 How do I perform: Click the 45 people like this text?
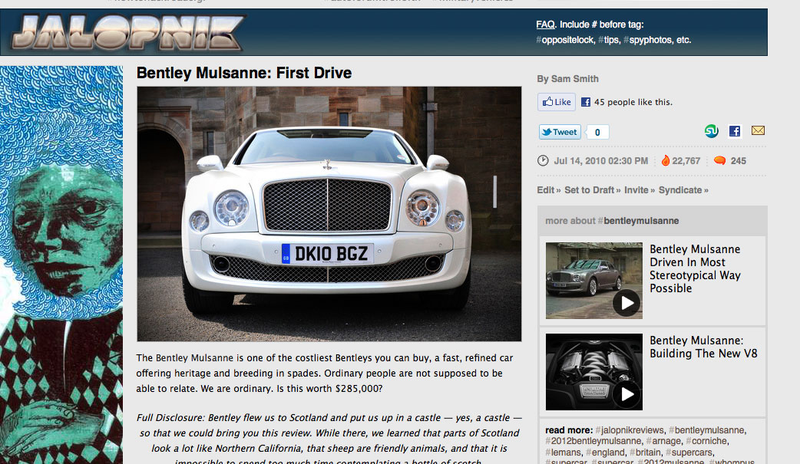tap(633, 102)
